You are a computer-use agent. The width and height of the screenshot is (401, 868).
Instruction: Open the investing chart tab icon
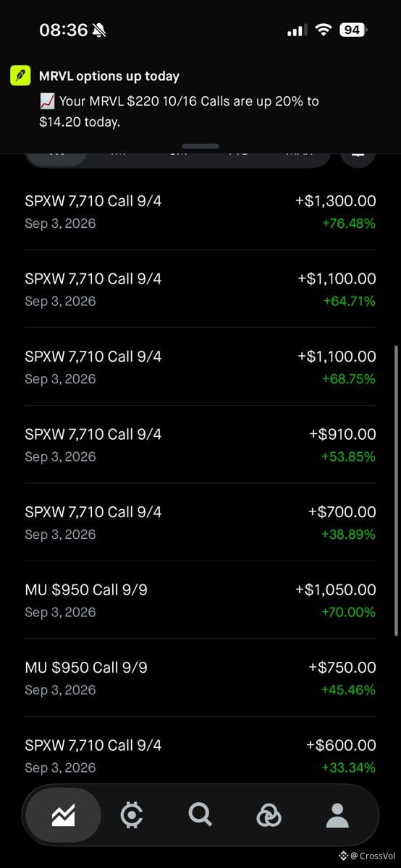coord(63,816)
